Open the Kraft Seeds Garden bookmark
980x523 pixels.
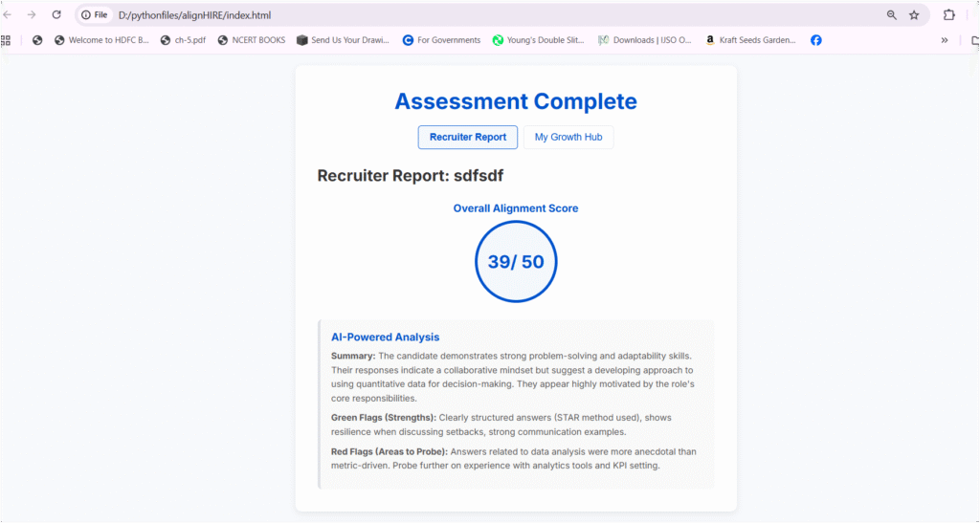coord(750,40)
